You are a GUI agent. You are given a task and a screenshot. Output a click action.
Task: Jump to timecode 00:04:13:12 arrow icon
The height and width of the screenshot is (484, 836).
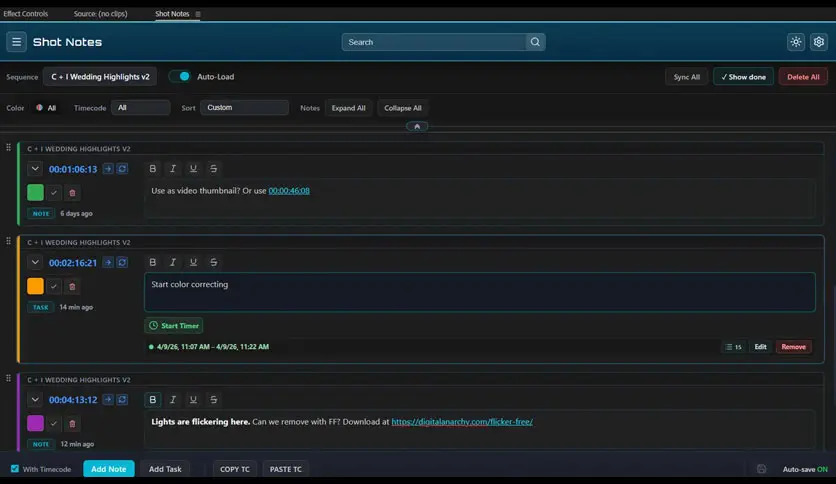[x=108, y=399]
